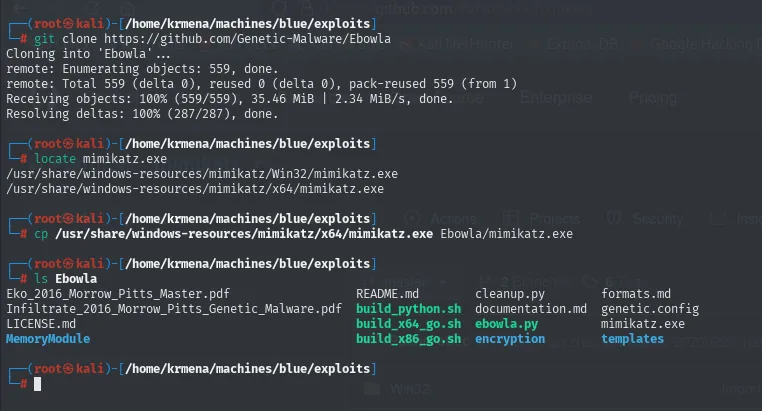762x411 pixels.
Task: Select genetic.config file name
Action: (650, 309)
